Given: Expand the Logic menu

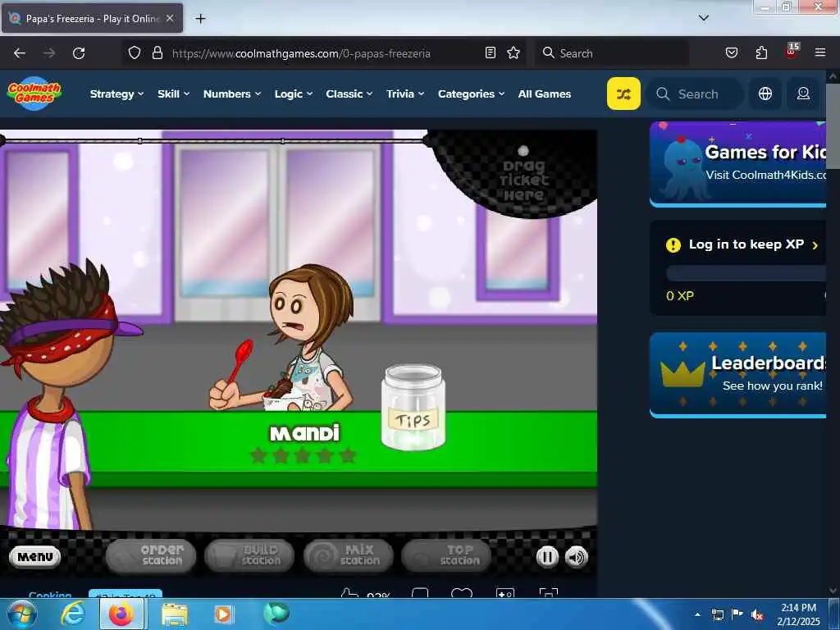Looking at the screenshot, I should 294,94.
